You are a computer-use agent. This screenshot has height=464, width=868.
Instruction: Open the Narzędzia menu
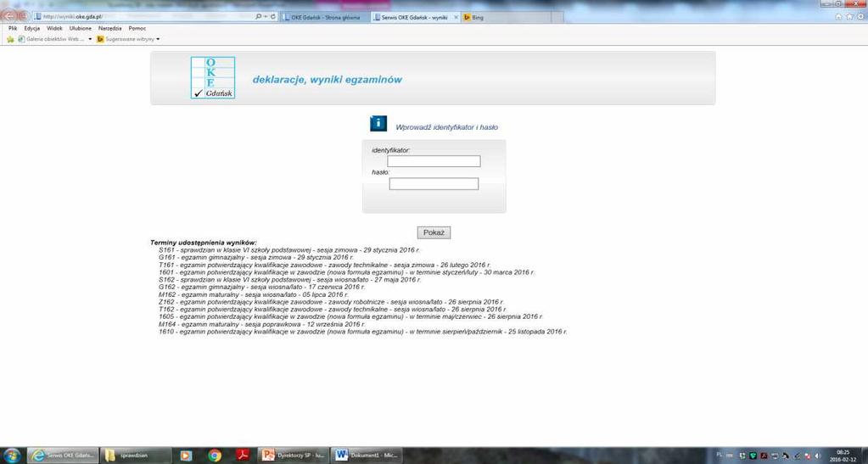pos(109,28)
